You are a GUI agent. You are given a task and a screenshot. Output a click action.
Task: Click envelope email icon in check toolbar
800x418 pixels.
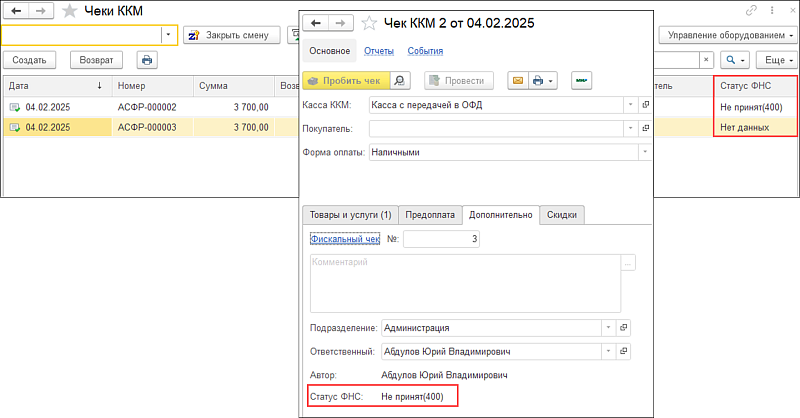(x=517, y=81)
